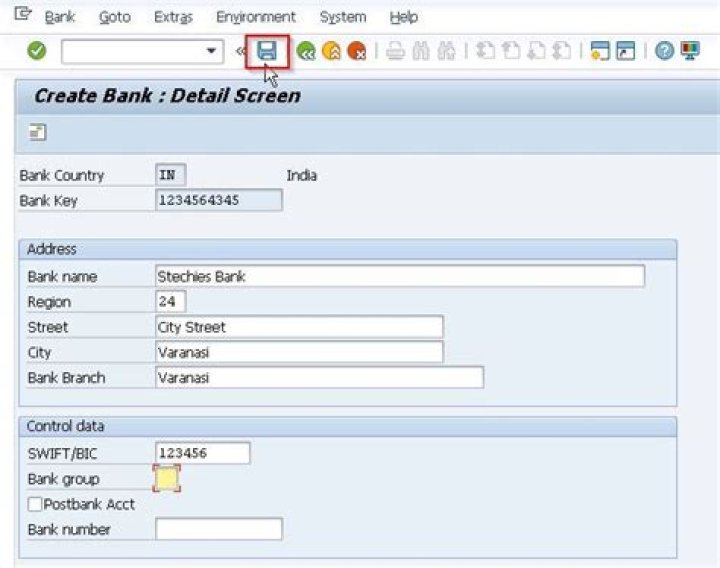Click the empty Bank number field
This screenshot has width=720, height=568.
tap(219, 529)
